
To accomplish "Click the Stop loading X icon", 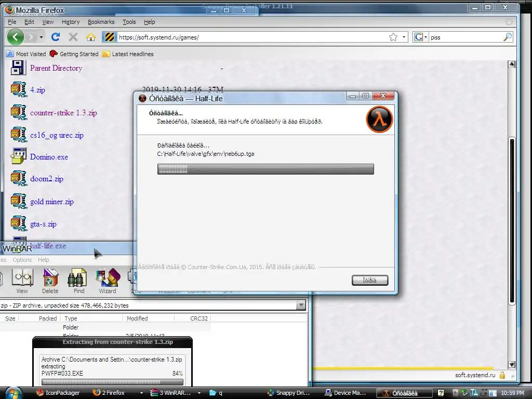I will point(73,37).
